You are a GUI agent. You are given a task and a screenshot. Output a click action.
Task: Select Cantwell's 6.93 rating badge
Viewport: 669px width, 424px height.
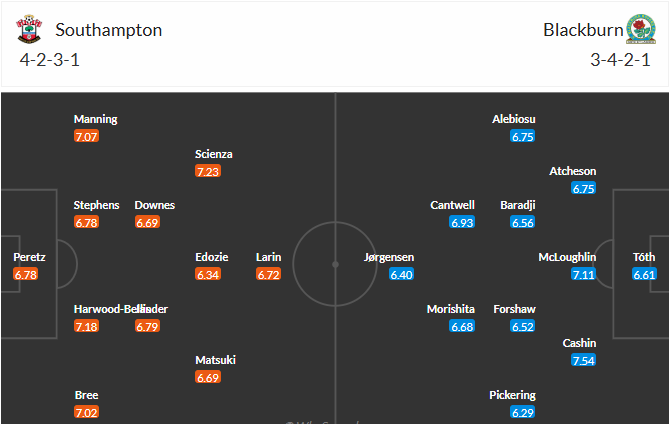click(x=461, y=222)
